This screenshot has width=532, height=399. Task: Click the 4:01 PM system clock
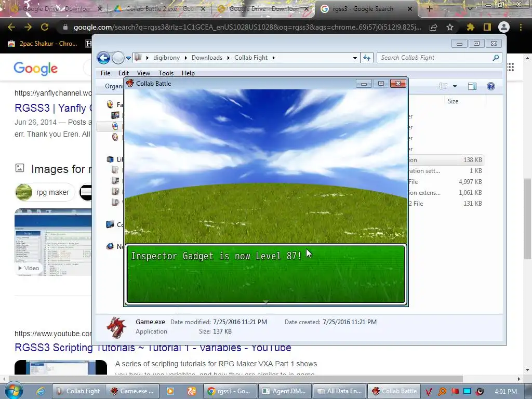point(506,392)
